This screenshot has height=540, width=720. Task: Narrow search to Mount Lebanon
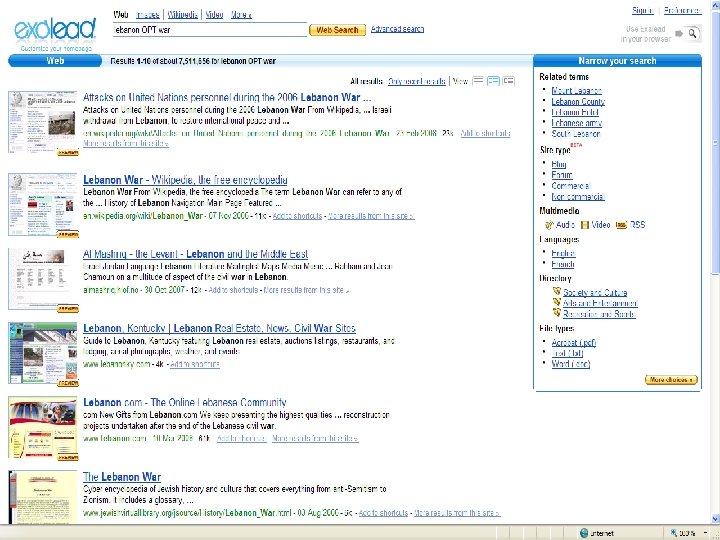point(576,90)
